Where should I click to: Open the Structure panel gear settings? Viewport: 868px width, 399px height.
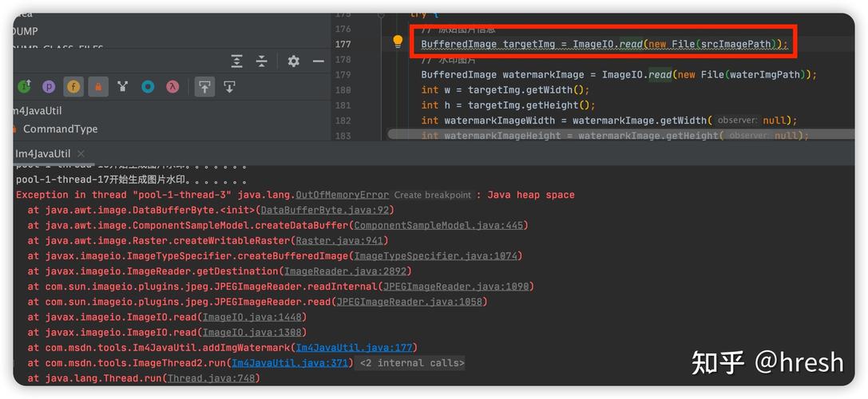(x=293, y=61)
